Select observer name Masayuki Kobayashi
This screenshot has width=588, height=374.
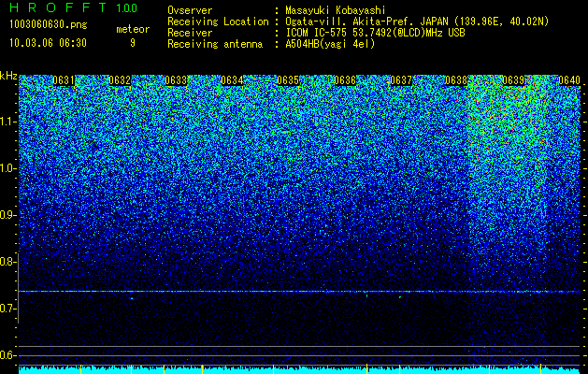point(336,10)
